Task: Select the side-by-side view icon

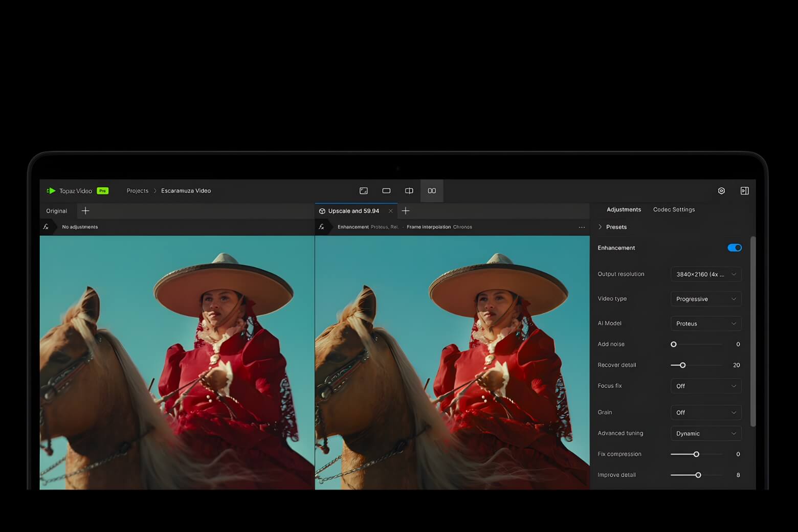Action: 432,191
